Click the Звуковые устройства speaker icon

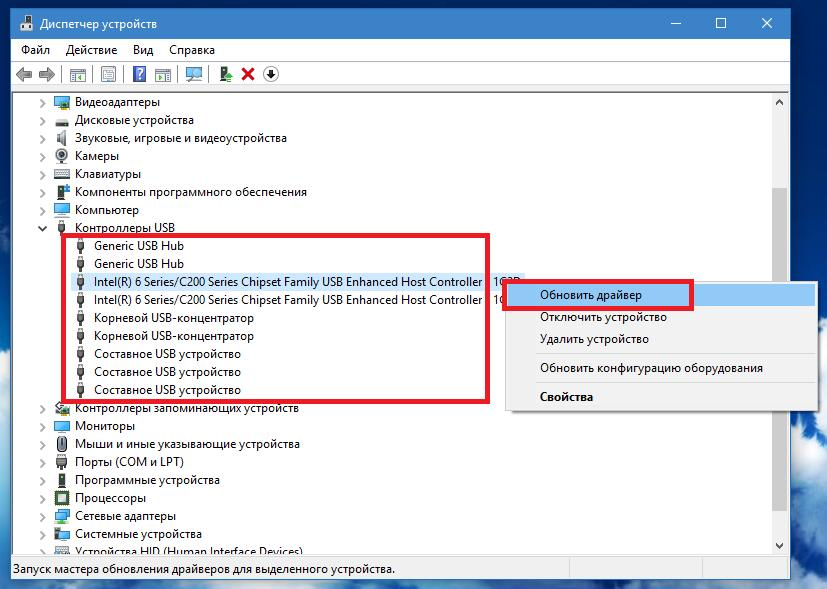coord(62,138)
